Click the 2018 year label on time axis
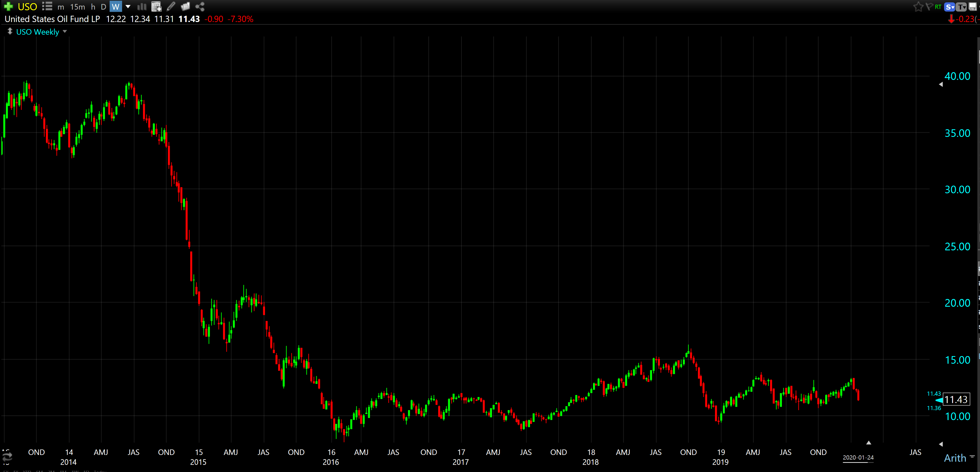This screenshot has width=980, height=472. pyautogui.click(x=590, y=462)
